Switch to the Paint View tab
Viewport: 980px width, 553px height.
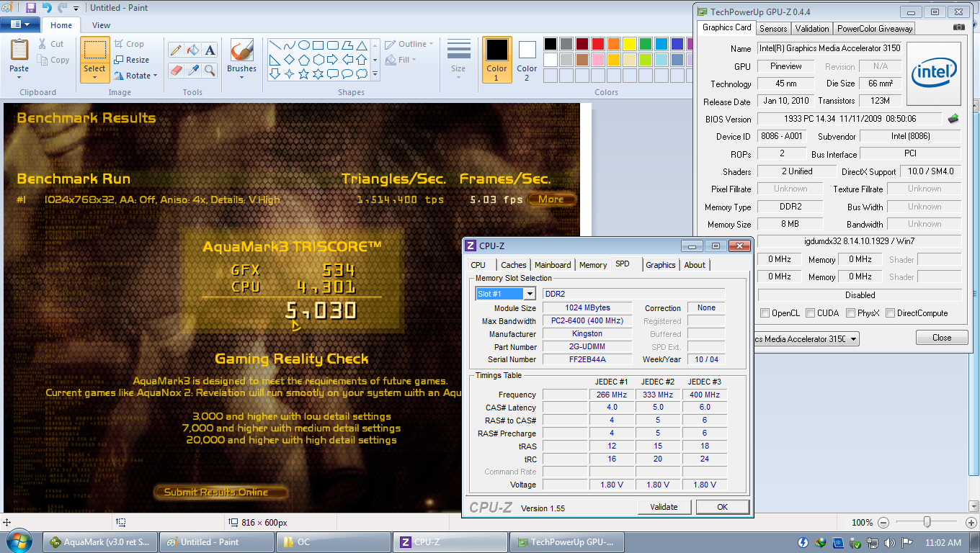[x=102, y=25]
